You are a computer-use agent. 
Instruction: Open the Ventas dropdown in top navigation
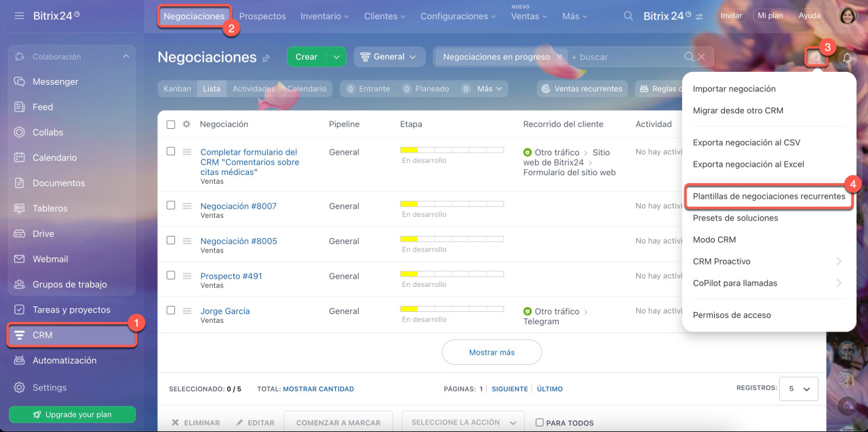[529, 16]
